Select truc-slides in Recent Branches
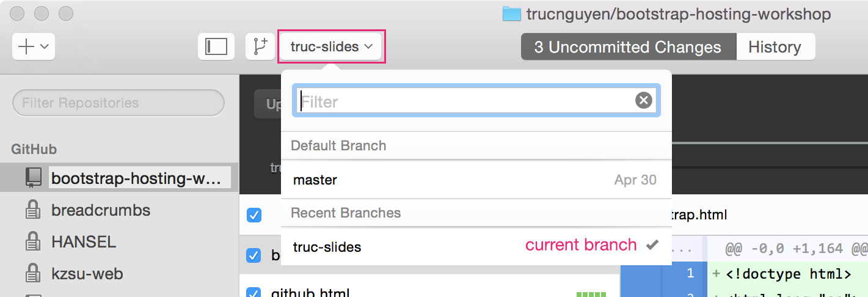Viewport: 868px width, 297px height. click(476, 247)
